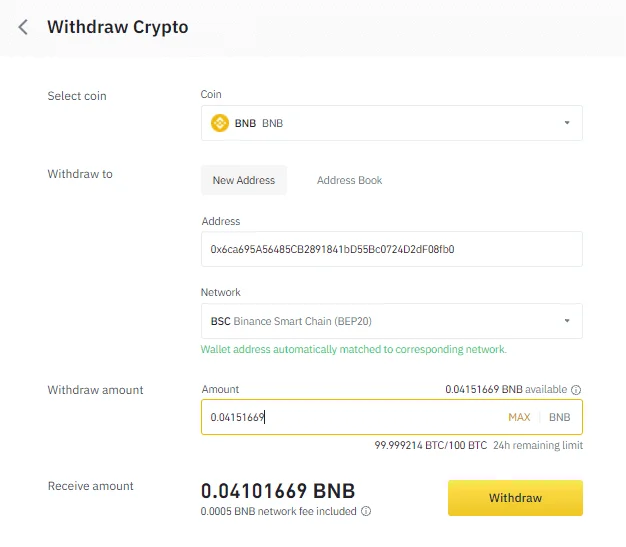Click the 0.04101669 BNB receive amount

click(278, 491)
